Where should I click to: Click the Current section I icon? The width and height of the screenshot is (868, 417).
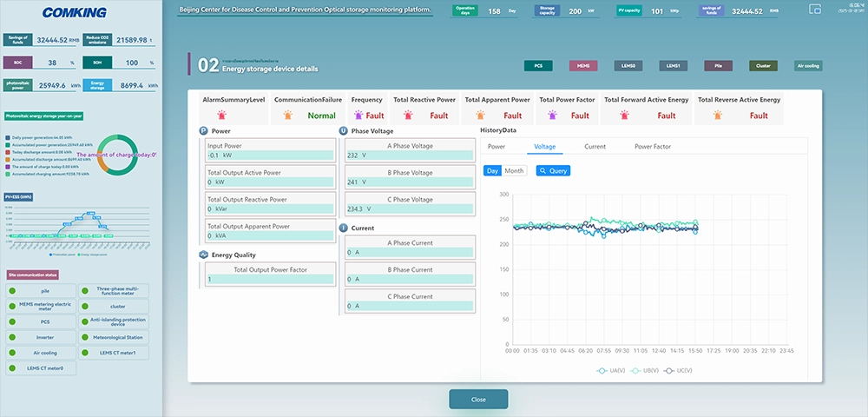tap(343, 228)
